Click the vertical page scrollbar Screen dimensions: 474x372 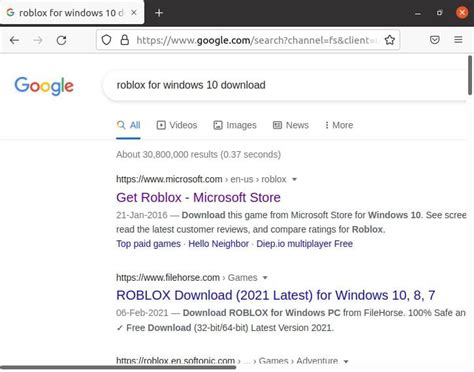pos(470,75)
